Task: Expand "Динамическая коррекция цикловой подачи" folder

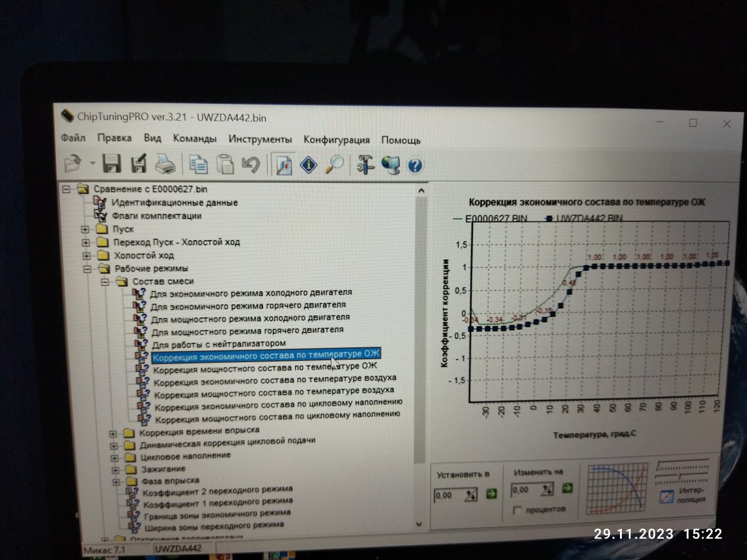Action: pyautogui.click(x=113, y=445)
